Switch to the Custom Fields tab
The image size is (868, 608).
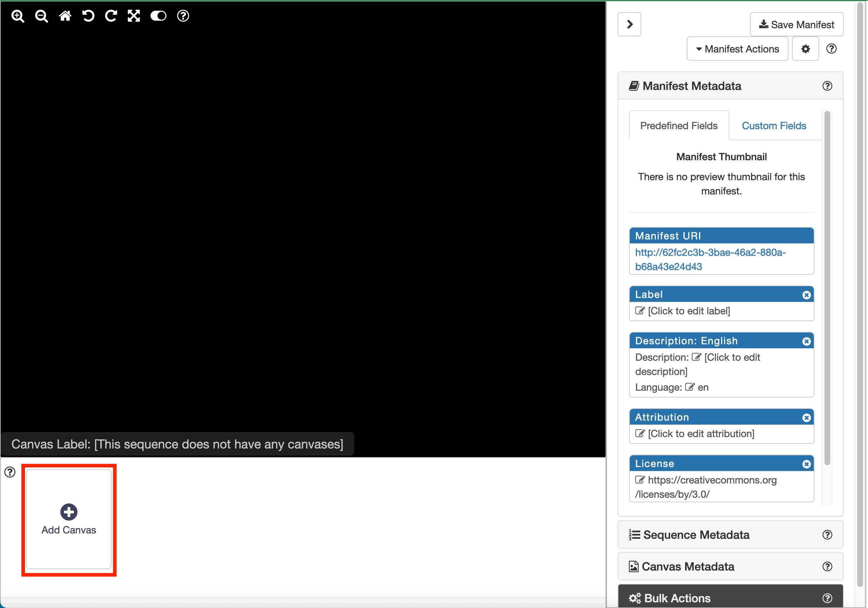coord(774,125)
